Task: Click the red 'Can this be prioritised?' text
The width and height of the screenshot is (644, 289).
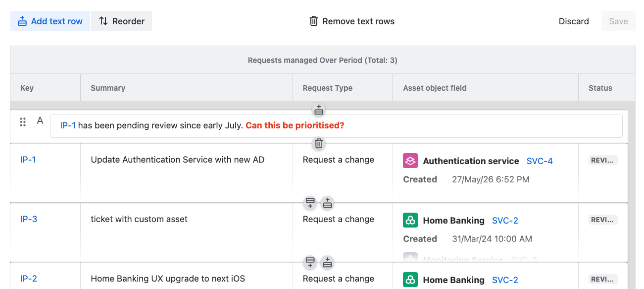Action: point(295,125)
